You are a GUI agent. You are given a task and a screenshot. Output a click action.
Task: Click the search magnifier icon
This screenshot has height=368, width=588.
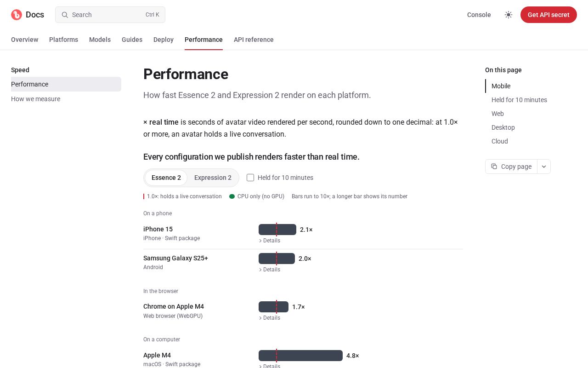65,15
